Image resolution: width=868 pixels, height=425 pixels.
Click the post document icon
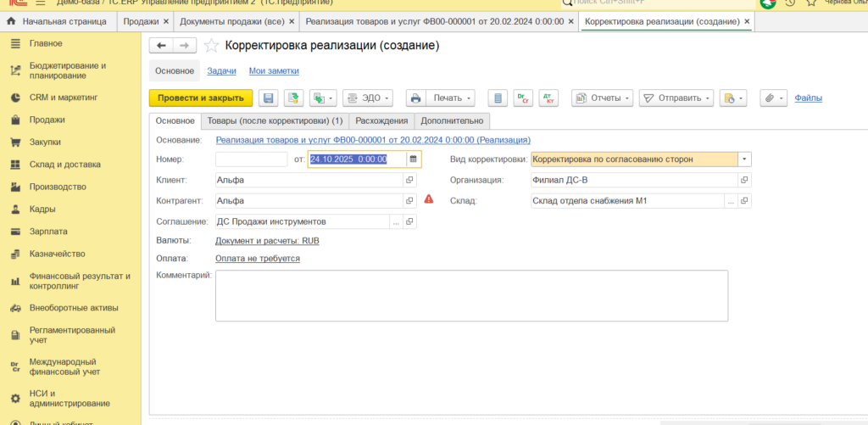click(294, 98)
